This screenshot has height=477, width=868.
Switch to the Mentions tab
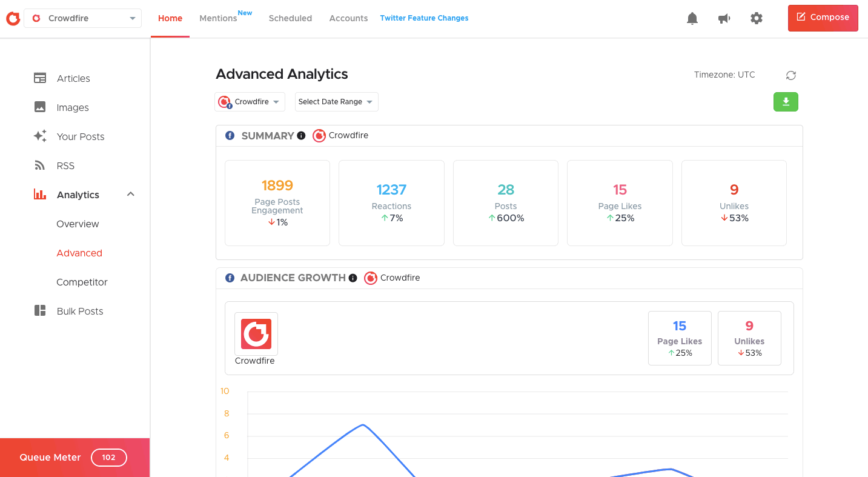tap(219, 19)
